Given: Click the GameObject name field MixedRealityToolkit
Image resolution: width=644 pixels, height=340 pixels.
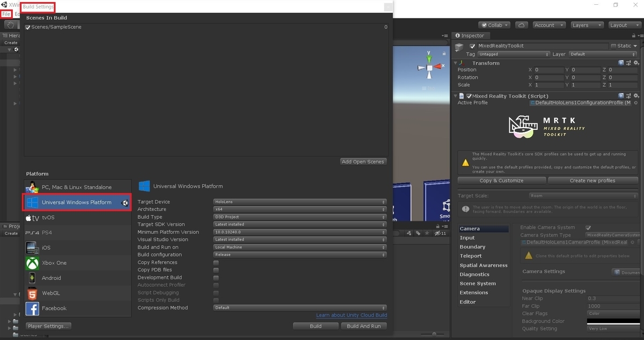Looking at the screenshot, I should [x=542, y=46].
